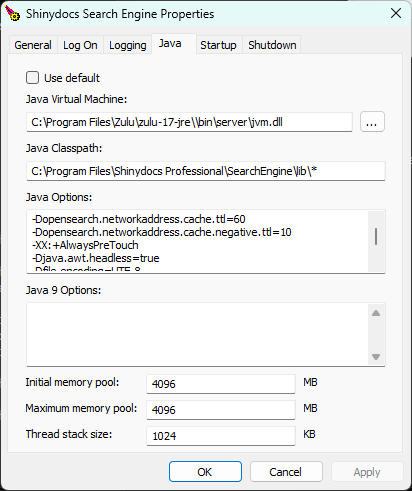
Task: Click the Shinydocs feather app icon
Action: [12, 14]
